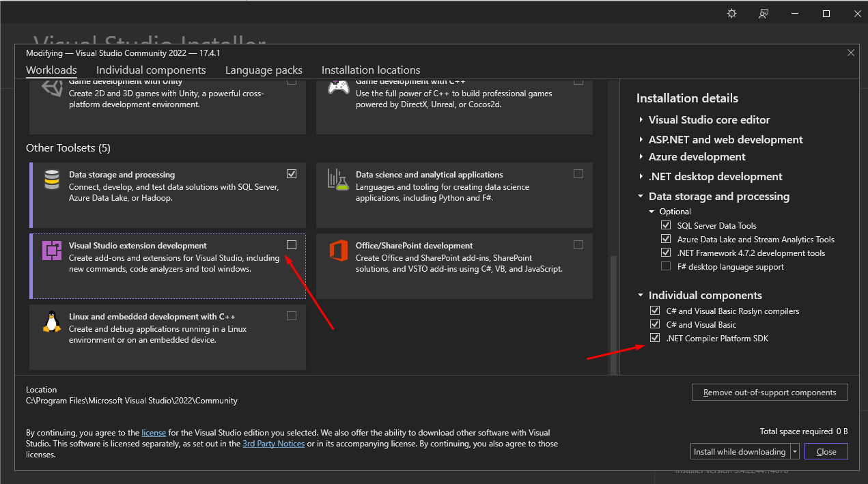Open the 3rd Party Notices link

point(273,443)
